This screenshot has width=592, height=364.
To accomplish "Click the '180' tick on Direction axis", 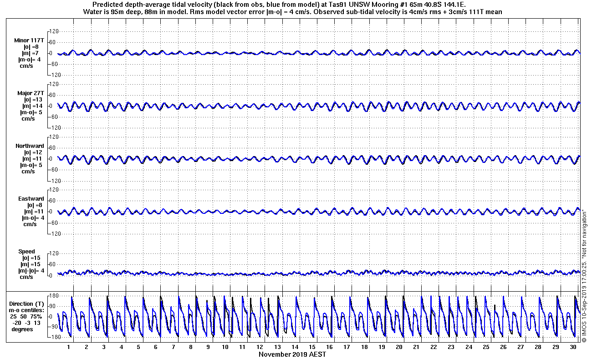I will (x=53, y=296).
